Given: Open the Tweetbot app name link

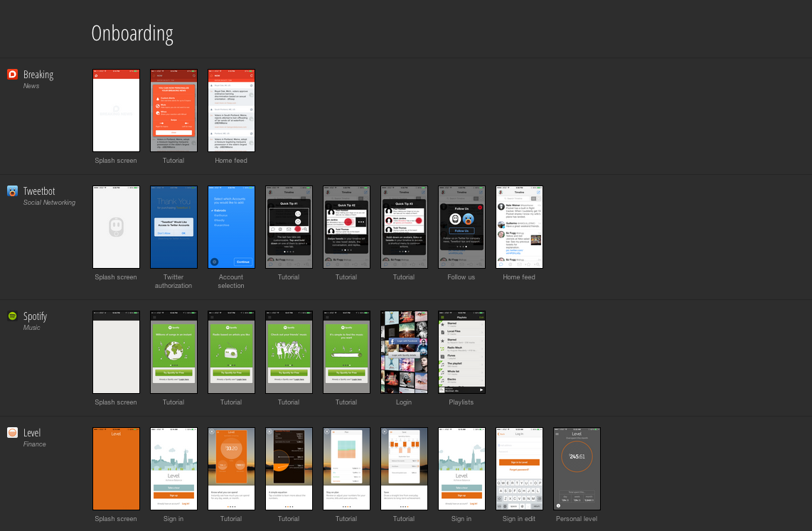Looking at the screenshot, I should (39, 191).
